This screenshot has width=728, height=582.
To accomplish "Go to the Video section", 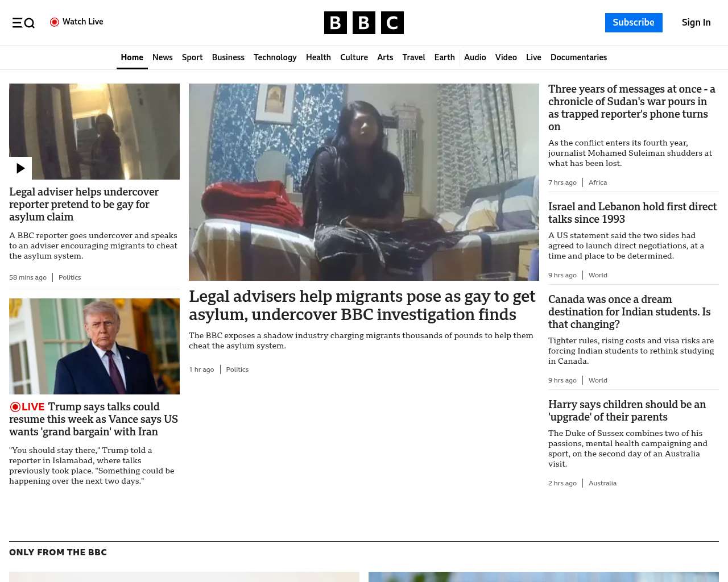I will tap(506, 57).
